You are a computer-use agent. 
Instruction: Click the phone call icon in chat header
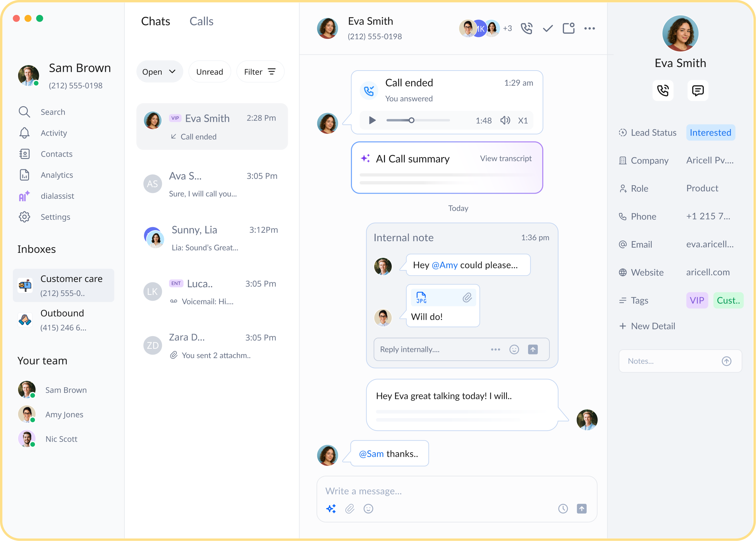[526, 28]
